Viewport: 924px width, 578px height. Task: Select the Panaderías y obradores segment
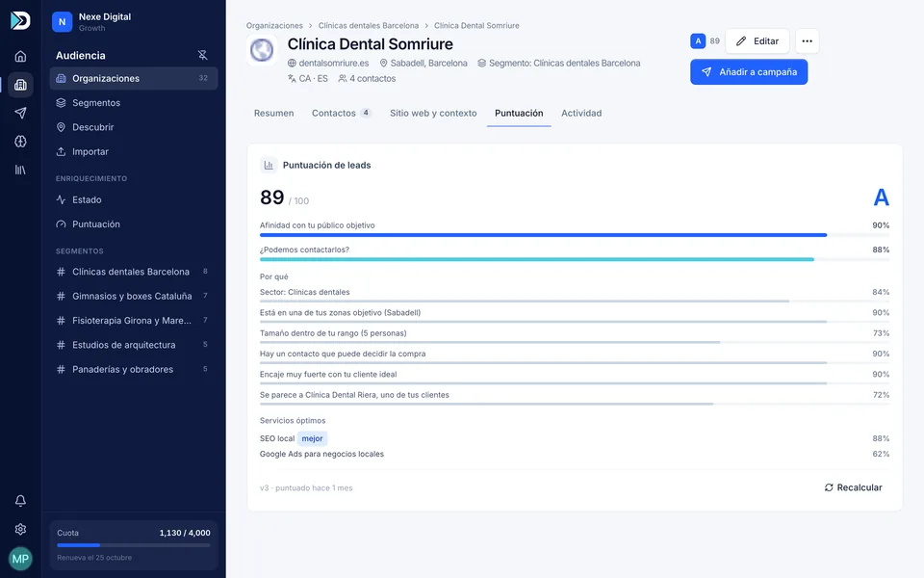click(x=134, y=369)
